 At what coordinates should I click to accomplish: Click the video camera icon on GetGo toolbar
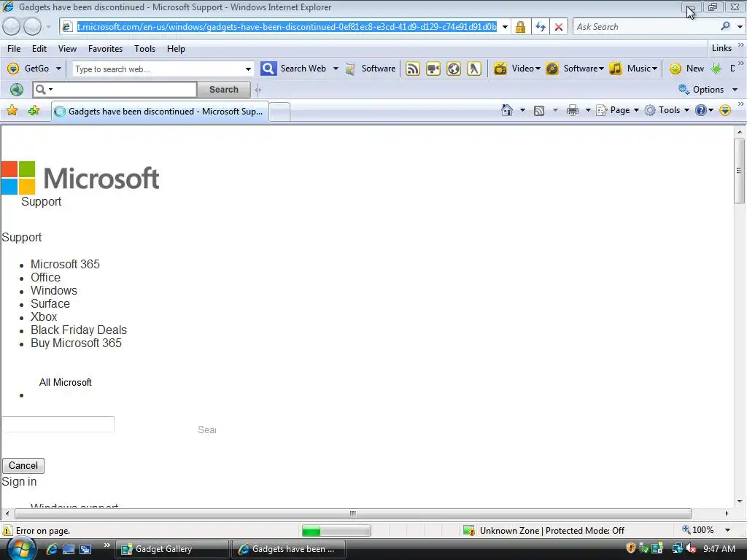[x=433, y=69]
